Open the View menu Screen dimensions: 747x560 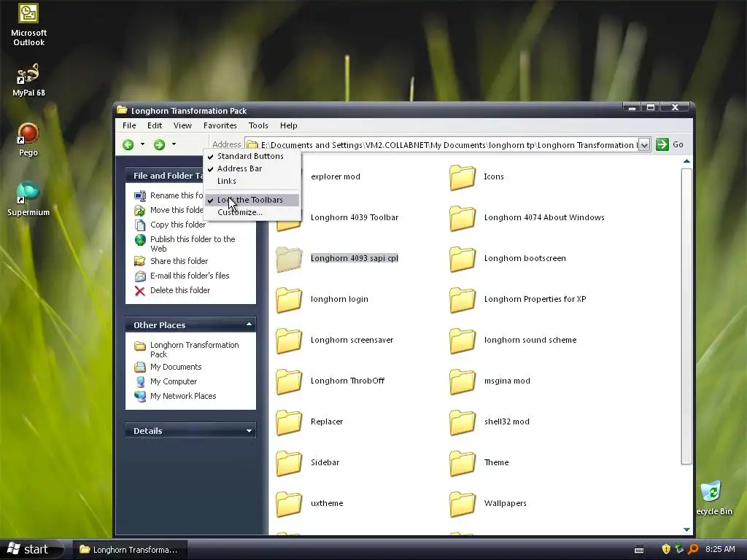pyautogui.click(x=182, y=125)
